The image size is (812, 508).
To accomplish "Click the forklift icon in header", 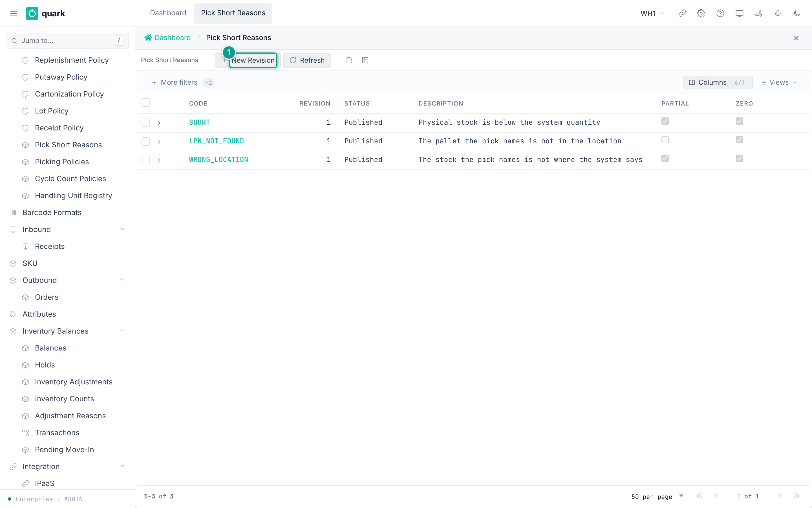I will pos(759,14).
